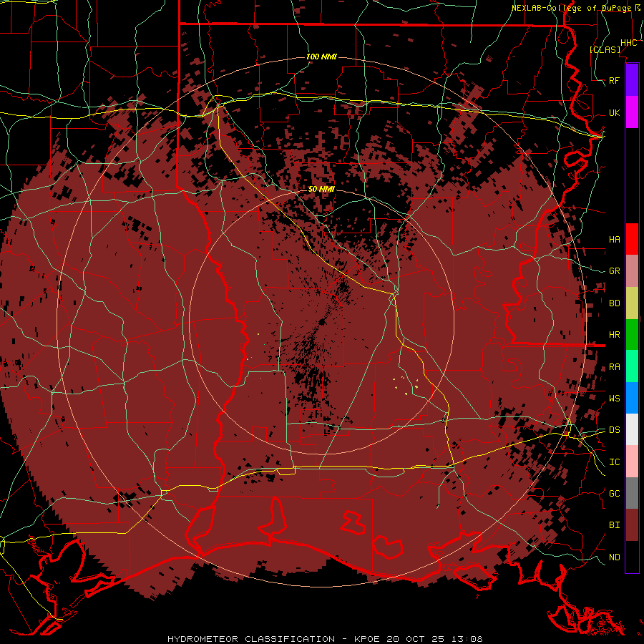Screen dimensions: 644x644
Task: Click the UK legend label
Action: tap(614, 112)
